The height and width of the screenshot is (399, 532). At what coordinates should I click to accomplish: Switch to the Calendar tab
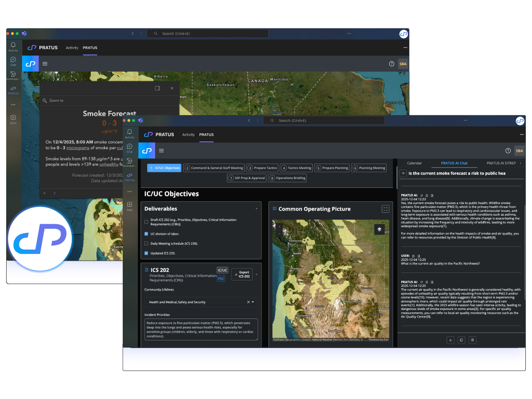[415, 163]
